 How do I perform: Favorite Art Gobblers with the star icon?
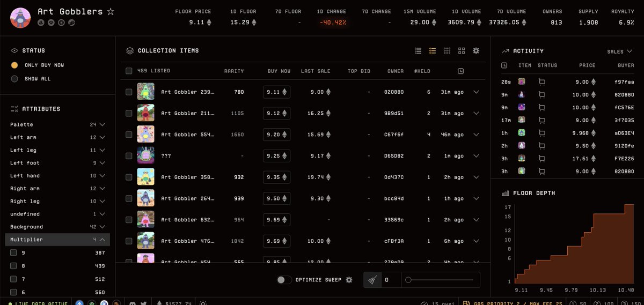point(111,11)
